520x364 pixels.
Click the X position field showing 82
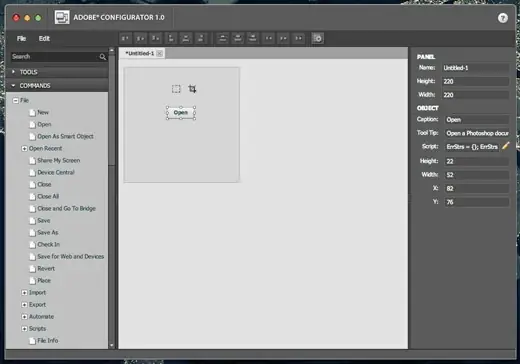point(477,189)
